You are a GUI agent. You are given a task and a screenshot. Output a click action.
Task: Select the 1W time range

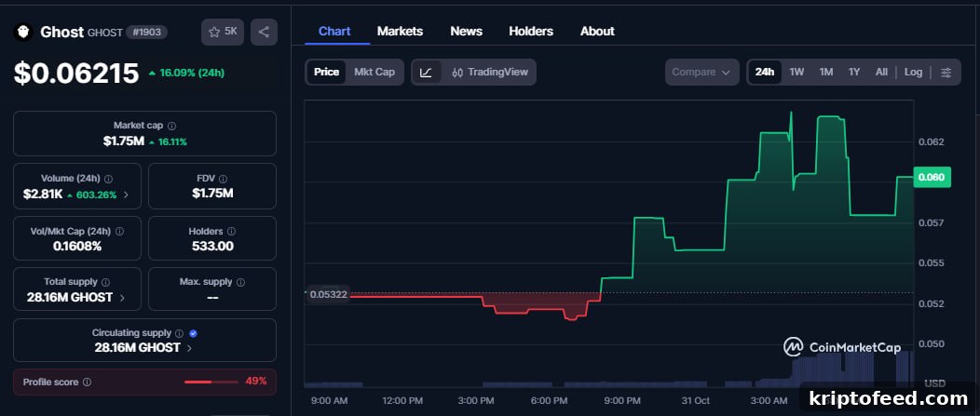tap(796, 73)
